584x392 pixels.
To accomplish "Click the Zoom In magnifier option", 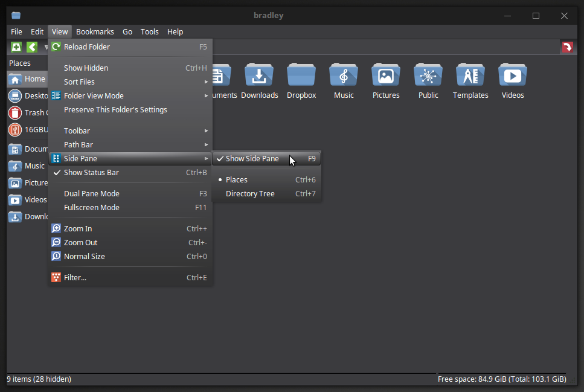I will [x=78, y=228].
